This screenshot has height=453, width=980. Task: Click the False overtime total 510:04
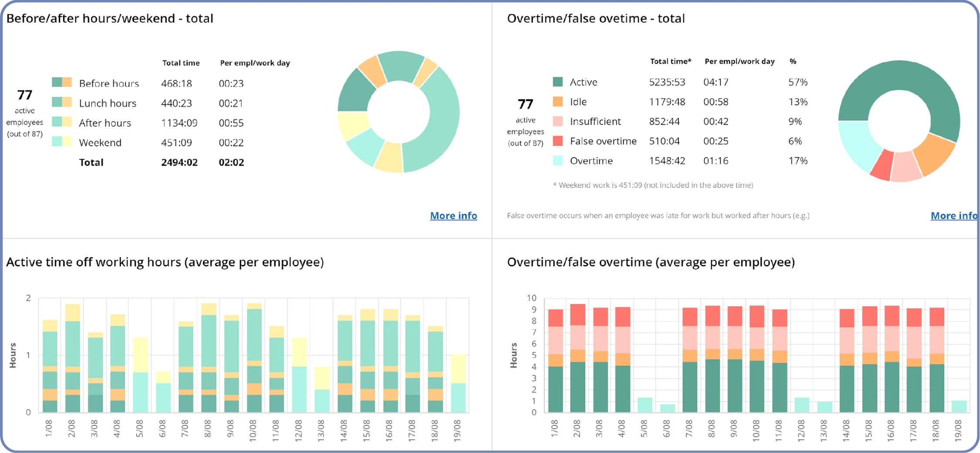[x=664, y=141]
